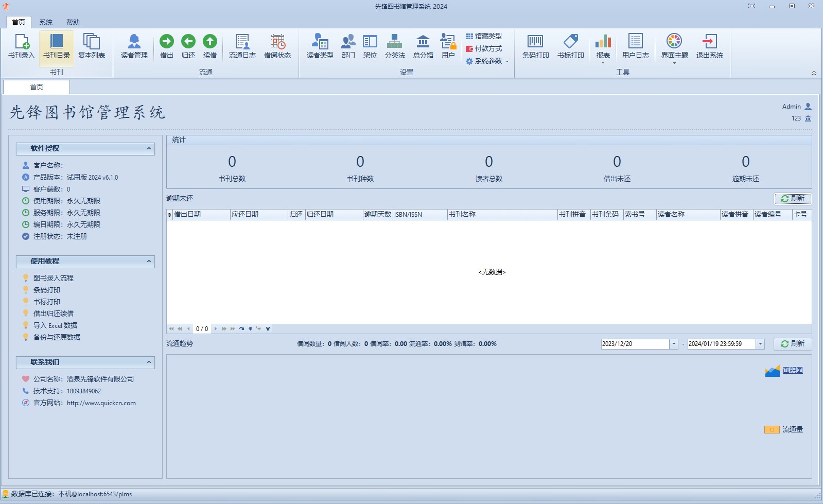Click the refresh arrow in the navigator
Viewport: 823px width, 504px height.
coord(241,328)
